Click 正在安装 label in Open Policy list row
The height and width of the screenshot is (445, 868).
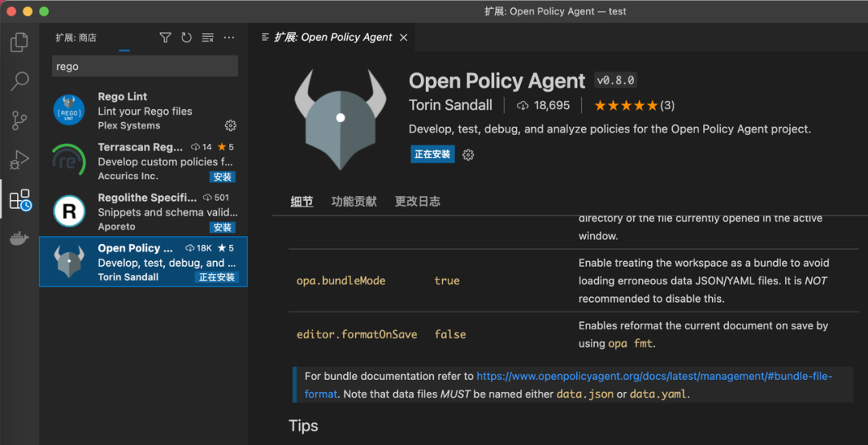point(216,277)
